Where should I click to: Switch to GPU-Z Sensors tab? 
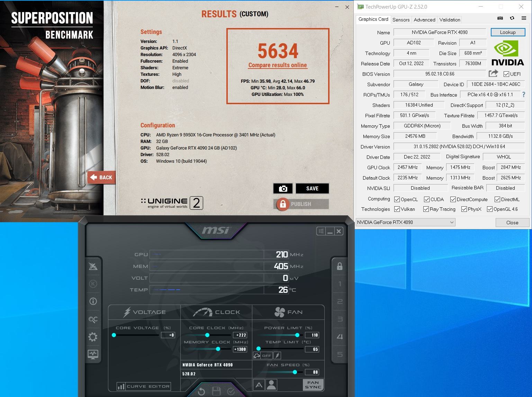[x=401, y=20]
